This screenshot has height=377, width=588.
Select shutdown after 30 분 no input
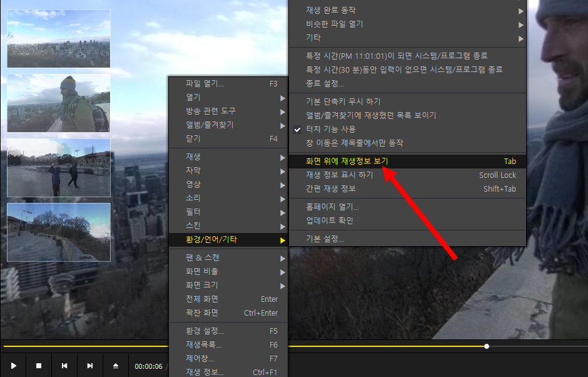[408, 70]
